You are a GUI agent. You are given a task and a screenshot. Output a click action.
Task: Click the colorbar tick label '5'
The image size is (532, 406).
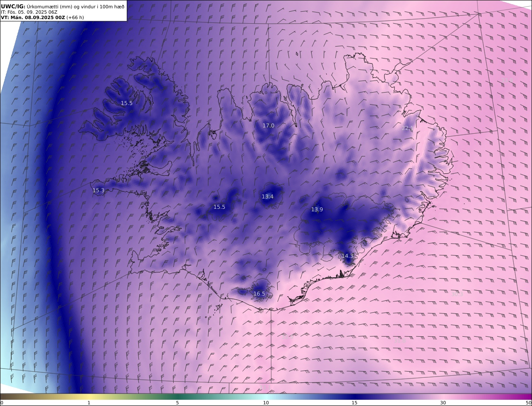click(177, 403)
